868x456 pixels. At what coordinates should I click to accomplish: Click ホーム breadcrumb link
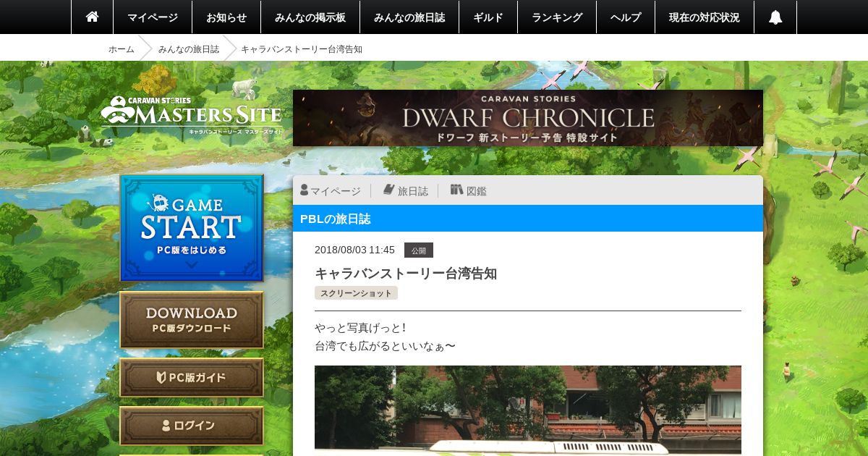click(122, 49)
